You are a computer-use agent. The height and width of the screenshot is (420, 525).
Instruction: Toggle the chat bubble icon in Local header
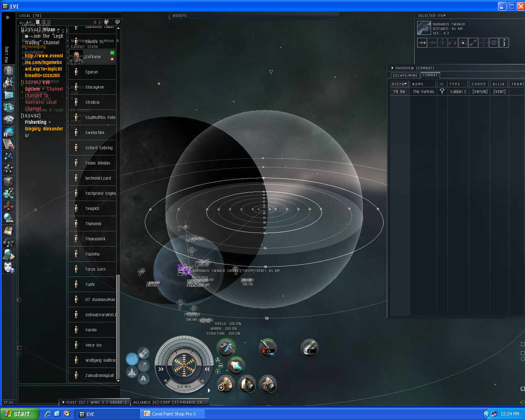click(117, 22)
